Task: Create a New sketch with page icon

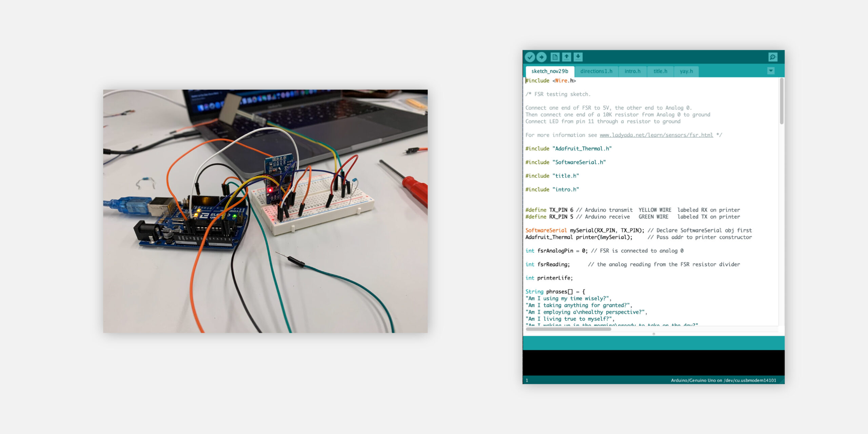Action: click(x=555, y=57)
